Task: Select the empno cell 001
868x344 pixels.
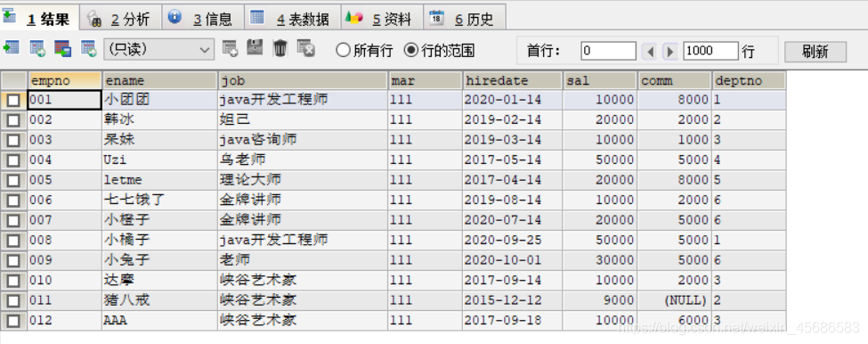Action: tap(65, 101)
